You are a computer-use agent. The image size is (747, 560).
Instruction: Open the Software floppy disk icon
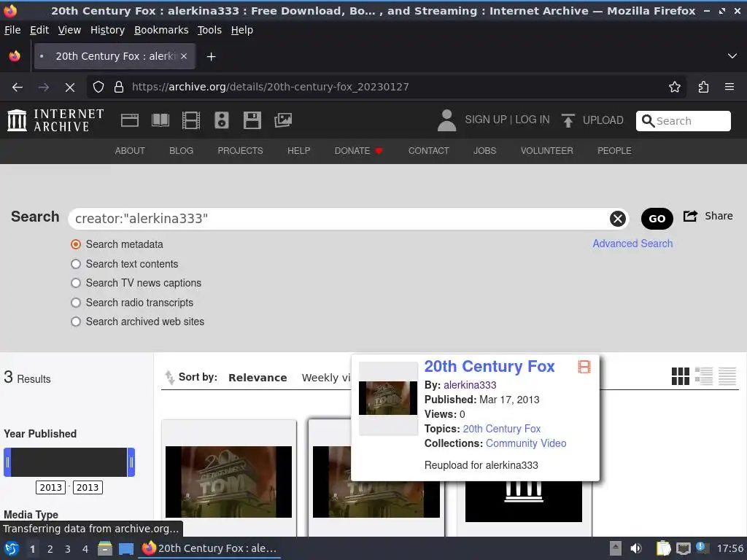(x=252, y=120)
